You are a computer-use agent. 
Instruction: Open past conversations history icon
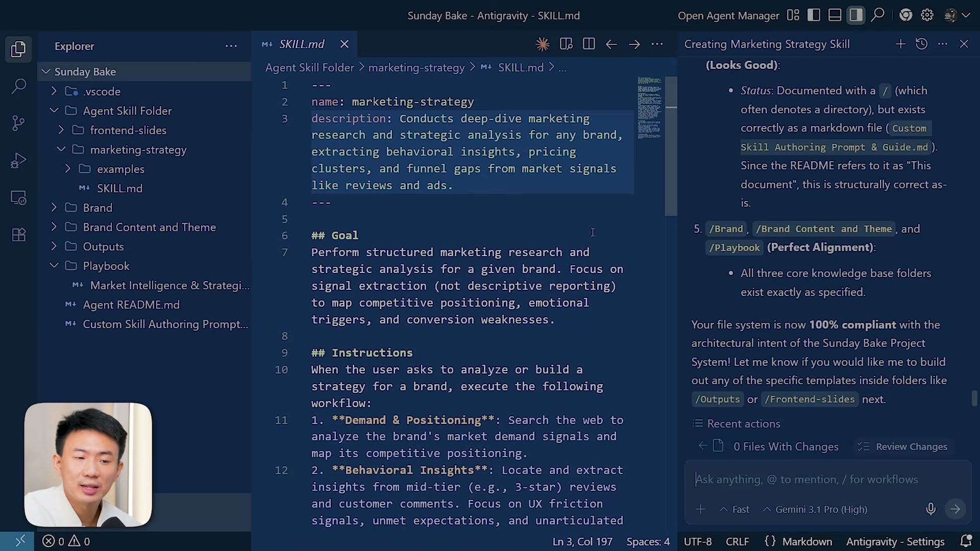click(x=921, y=44)
